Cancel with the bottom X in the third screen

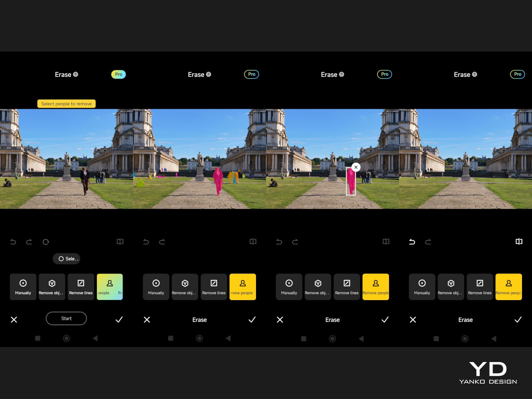tap(280, 320)
